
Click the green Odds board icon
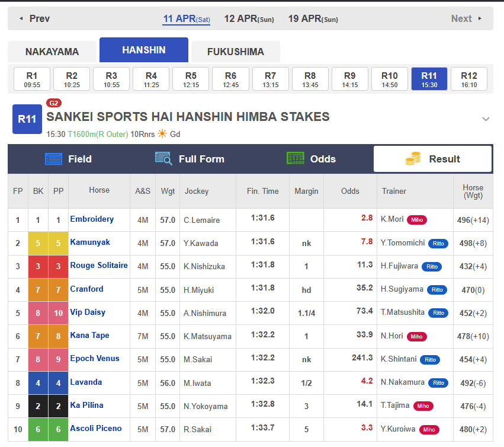[x=296, y=158]
